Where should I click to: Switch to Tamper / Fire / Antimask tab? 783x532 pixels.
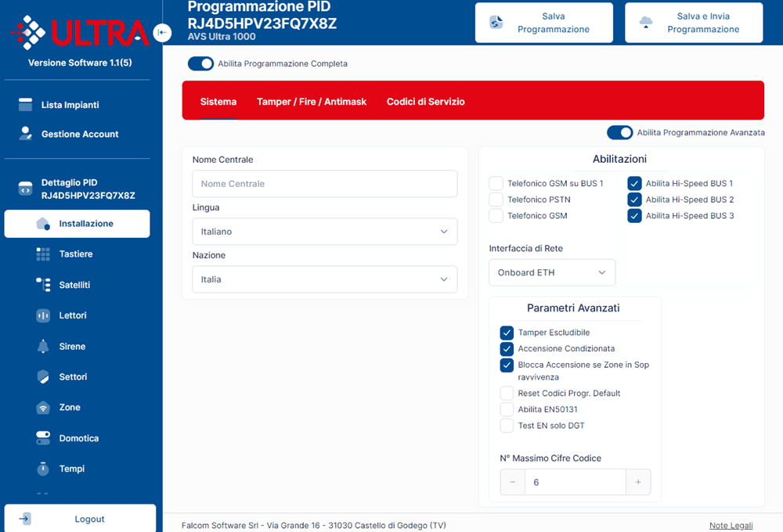[x=312, y=102]
